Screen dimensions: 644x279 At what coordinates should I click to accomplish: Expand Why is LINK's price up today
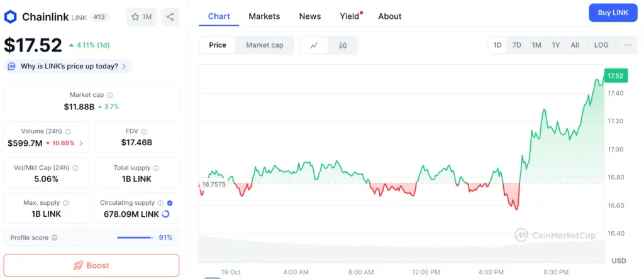point(68,66)
